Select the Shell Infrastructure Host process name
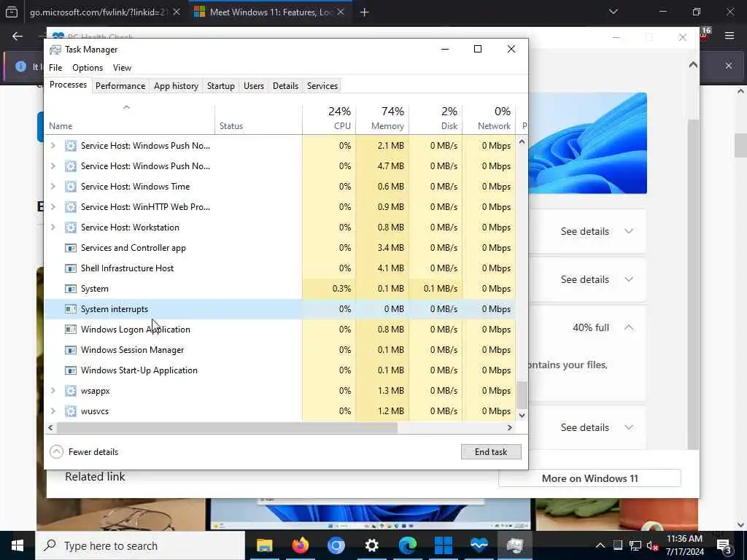 [127, 268]
